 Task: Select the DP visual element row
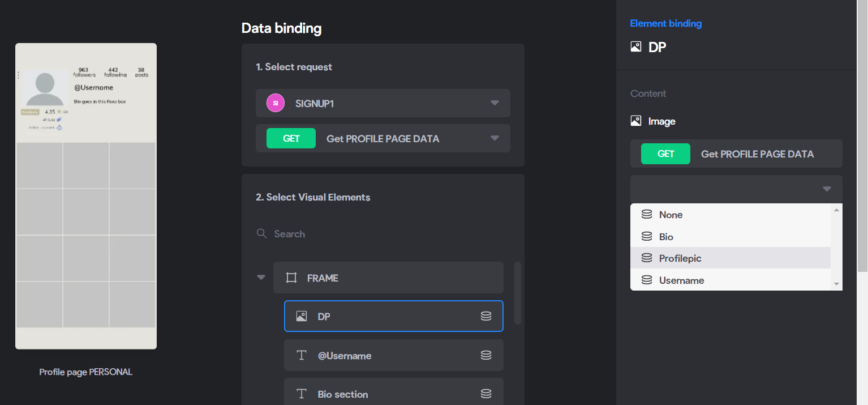pyautogui.click(x=393, y=316)
